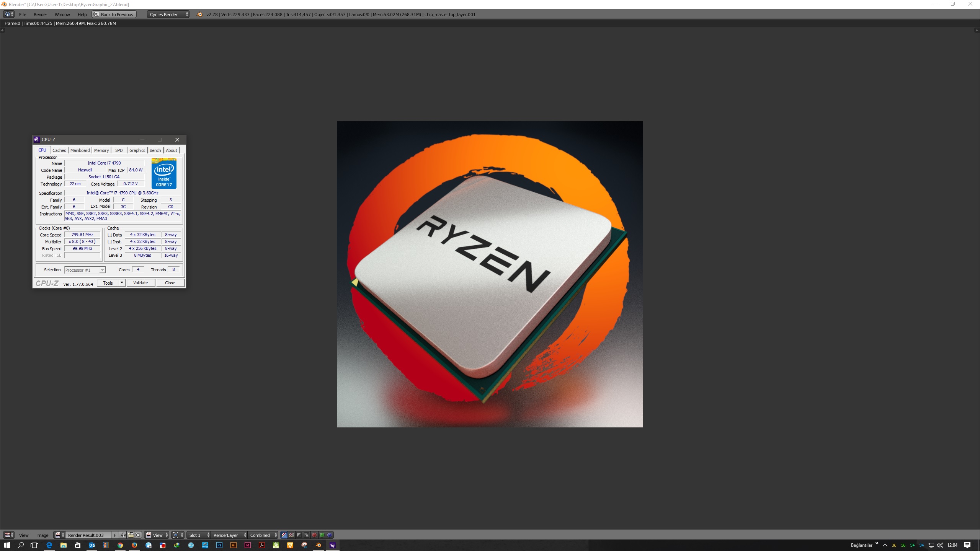Open the RenderLayer dropdown
The height and width of the screenshot is (551, 980).
coord(229,535)
